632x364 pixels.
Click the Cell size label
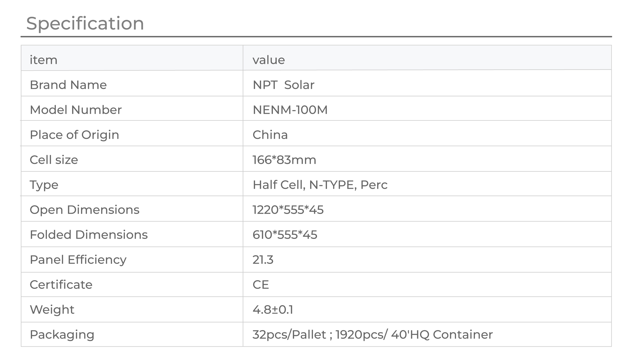pyautogui.click(x=54, y=160)
